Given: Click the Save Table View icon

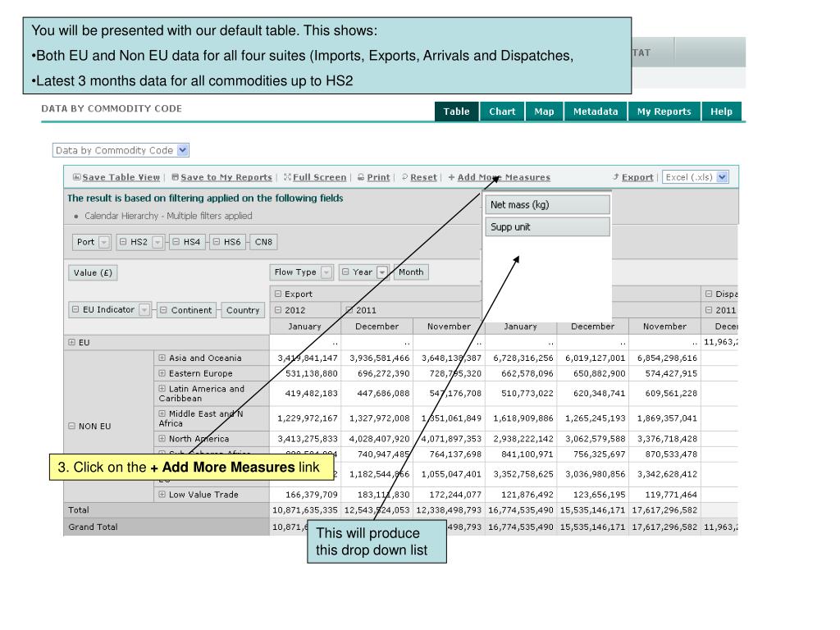Looking at the screenshot, I should pyautogui.click(x=76, y=177).
